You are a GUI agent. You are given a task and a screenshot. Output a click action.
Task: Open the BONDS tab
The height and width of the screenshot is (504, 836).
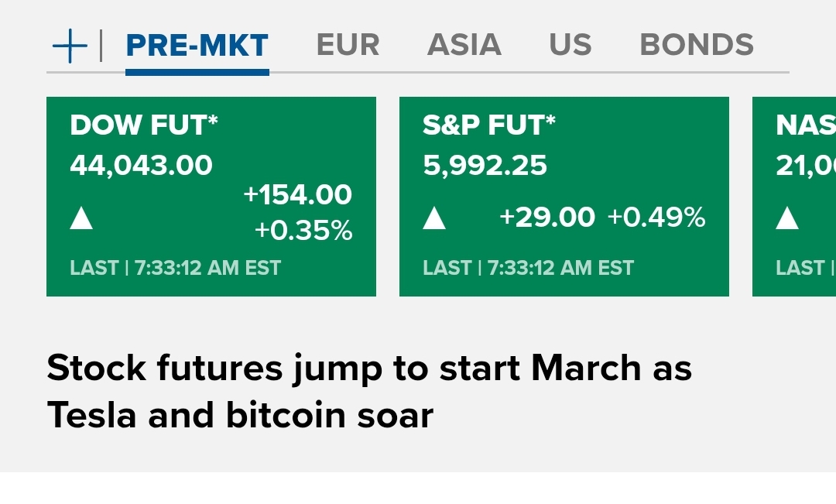click(x=697, y=45)
